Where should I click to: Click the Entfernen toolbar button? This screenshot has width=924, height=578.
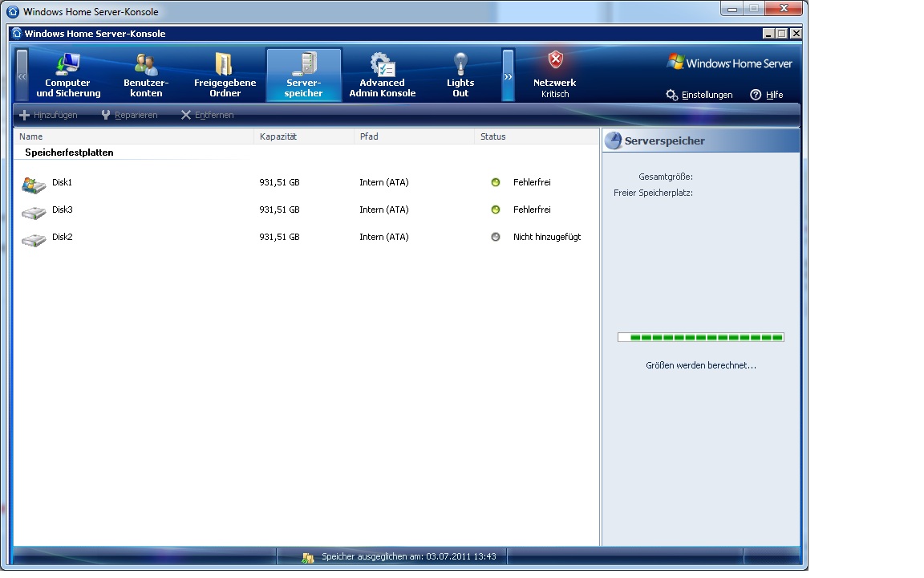coord(208,115)
